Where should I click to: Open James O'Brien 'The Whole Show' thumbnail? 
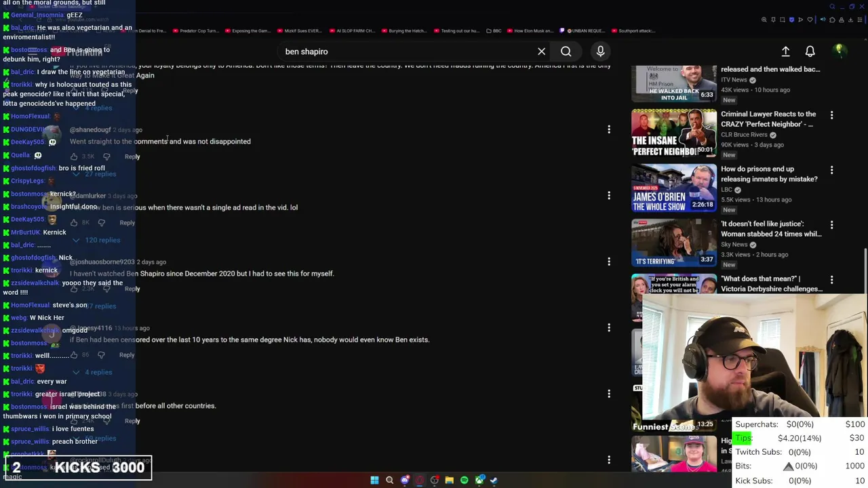tap(674, 188)
